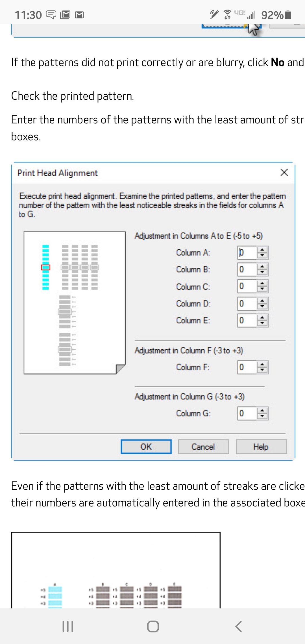The width and height of the screenshot is (305, 644).
Task: Click the Column G number field
Action: point(247,414)
